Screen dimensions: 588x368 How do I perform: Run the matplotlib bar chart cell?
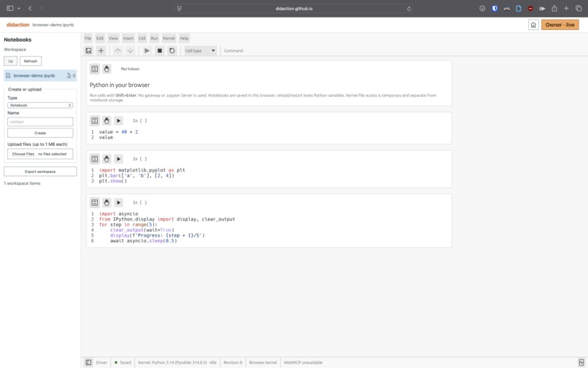118,159
